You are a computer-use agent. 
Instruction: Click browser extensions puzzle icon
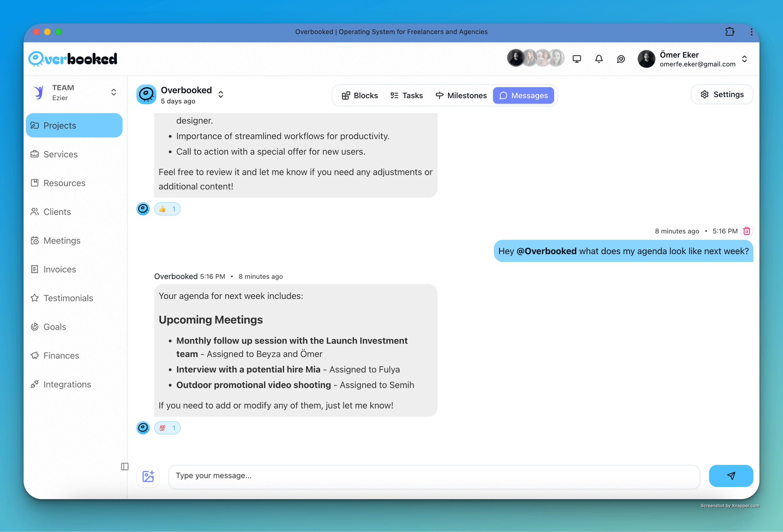729,32
